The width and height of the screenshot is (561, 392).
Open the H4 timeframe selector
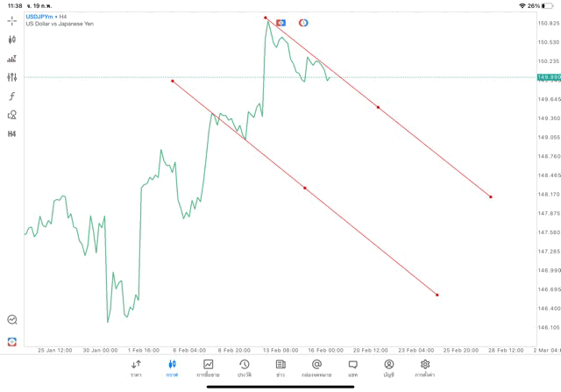[11, 133]
